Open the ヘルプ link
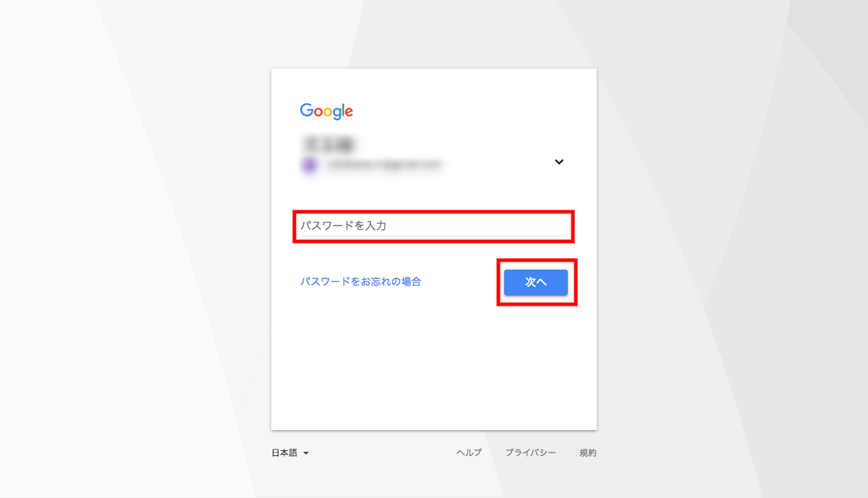Viewport: 868px width, 498px height. click(469, 453)
